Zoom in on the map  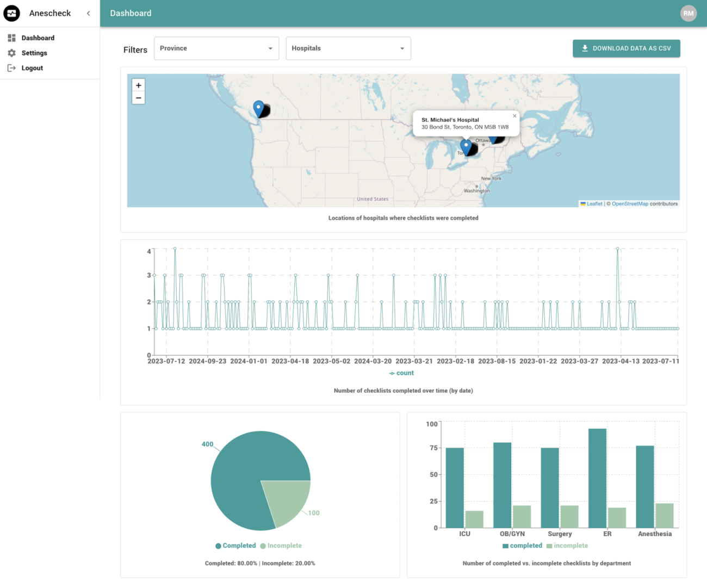click(x=139, y=85)
